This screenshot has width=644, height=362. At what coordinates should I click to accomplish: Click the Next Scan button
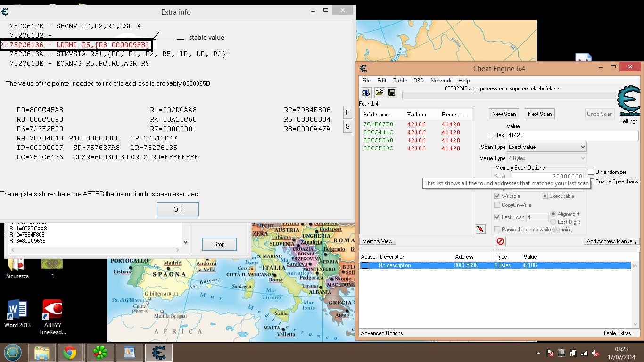(540, 114)
